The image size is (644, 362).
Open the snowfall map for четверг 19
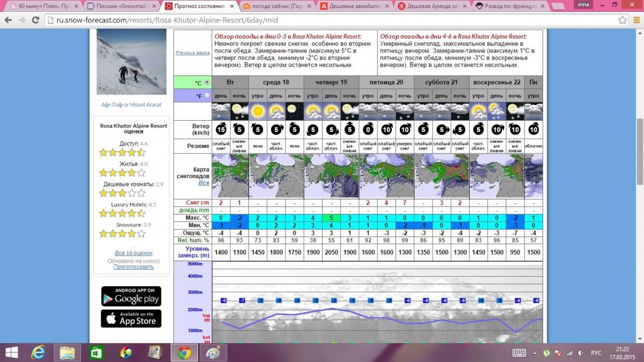(331, 176)
